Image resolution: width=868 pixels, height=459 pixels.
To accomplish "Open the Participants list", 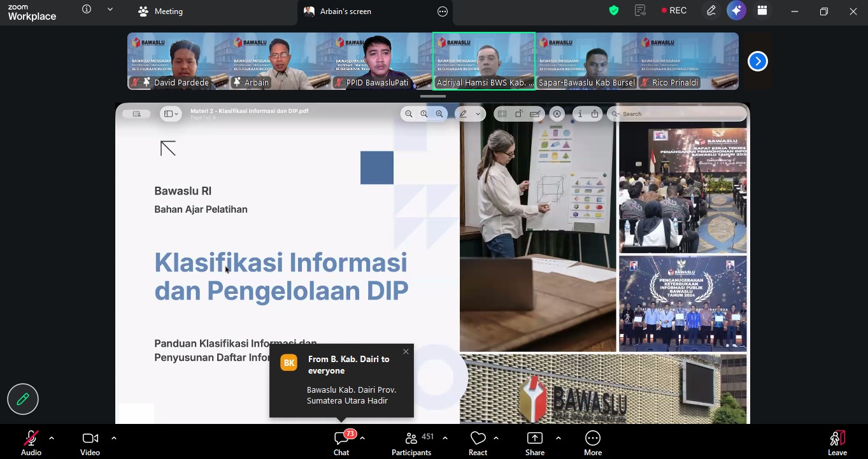I will pyautogui.click(x=411, y=443).
